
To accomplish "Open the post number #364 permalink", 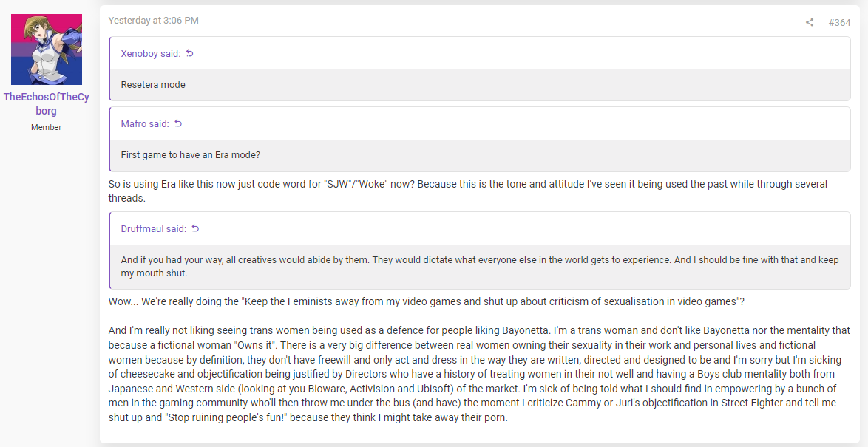I will (x=839, y=22).
